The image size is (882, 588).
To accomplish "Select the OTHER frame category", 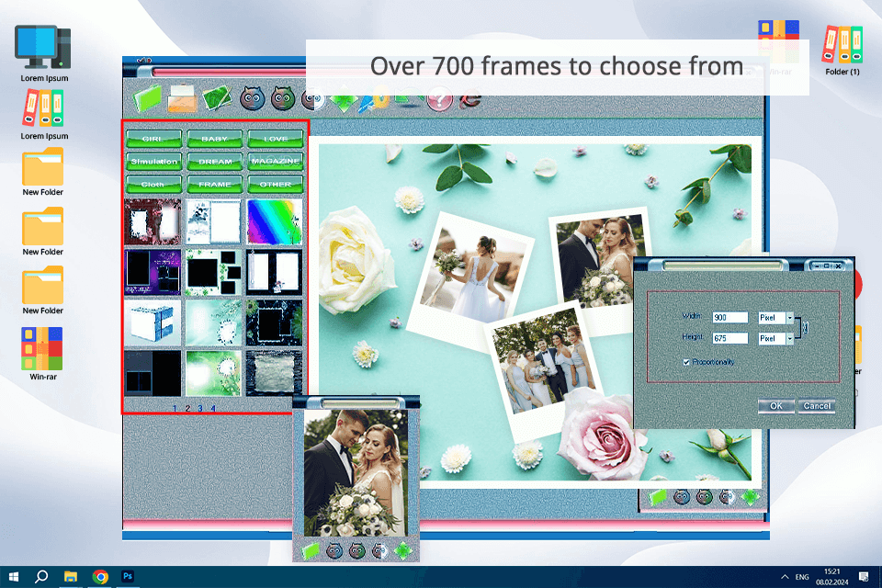I will pos(276,184).
